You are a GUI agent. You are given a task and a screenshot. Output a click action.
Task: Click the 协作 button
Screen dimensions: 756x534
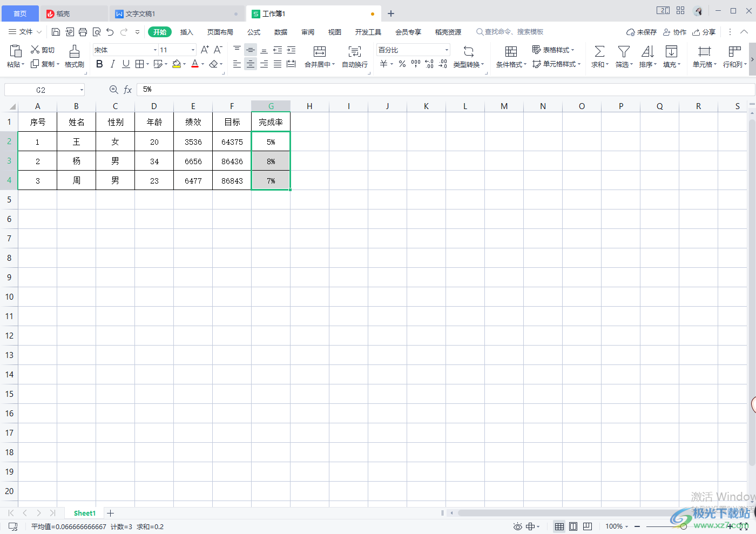tap(675, 32)
